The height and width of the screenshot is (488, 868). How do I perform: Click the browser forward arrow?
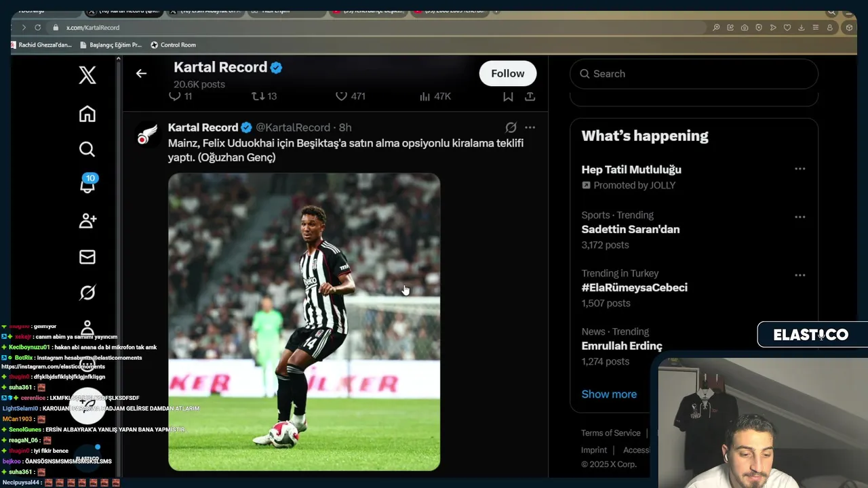[x=23, y=28]
